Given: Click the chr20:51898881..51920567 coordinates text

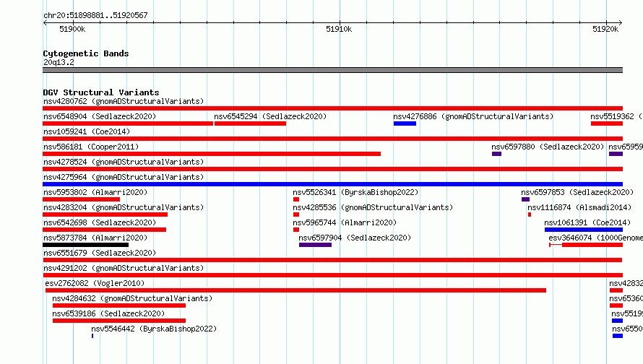Looking at the screenshot, I should pos(95,15).
